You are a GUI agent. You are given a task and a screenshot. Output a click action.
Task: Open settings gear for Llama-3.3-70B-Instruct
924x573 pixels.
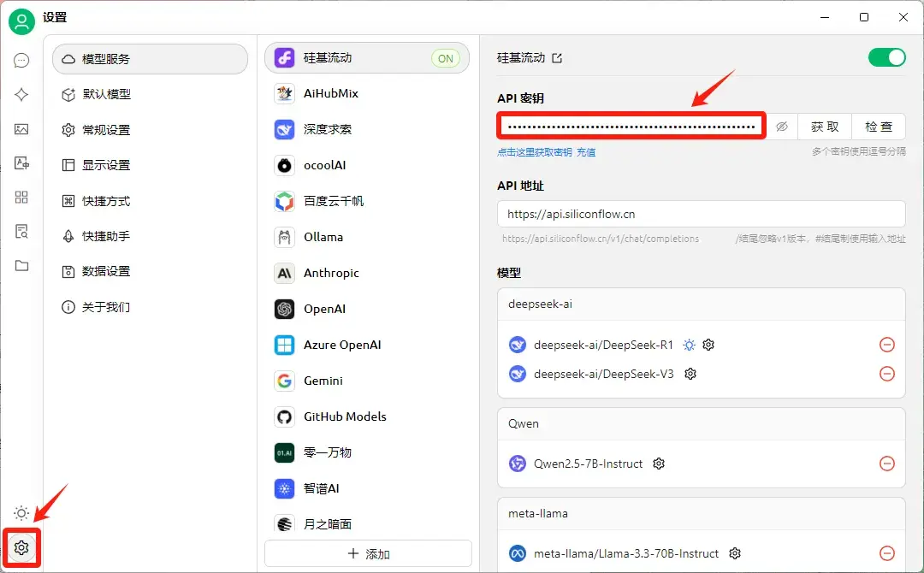tap(734, 553)
